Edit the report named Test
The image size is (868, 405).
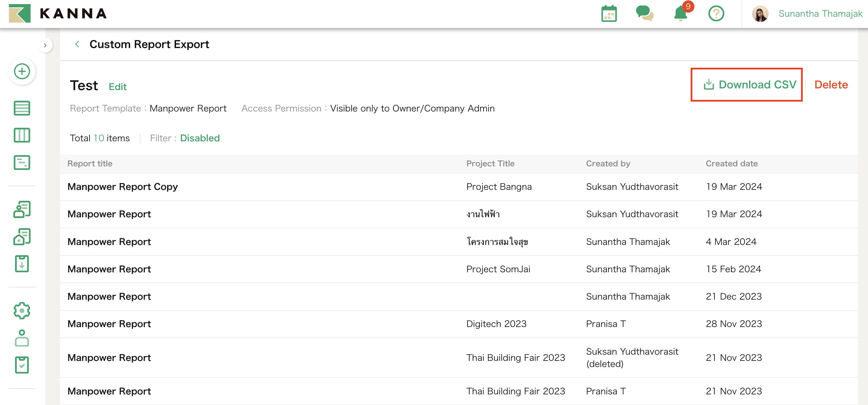coord(118,87)
